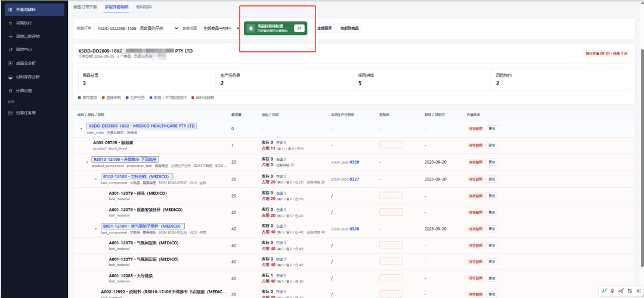Open production task SCRW-2609-0329
The image size is (644, 298).
345,162
